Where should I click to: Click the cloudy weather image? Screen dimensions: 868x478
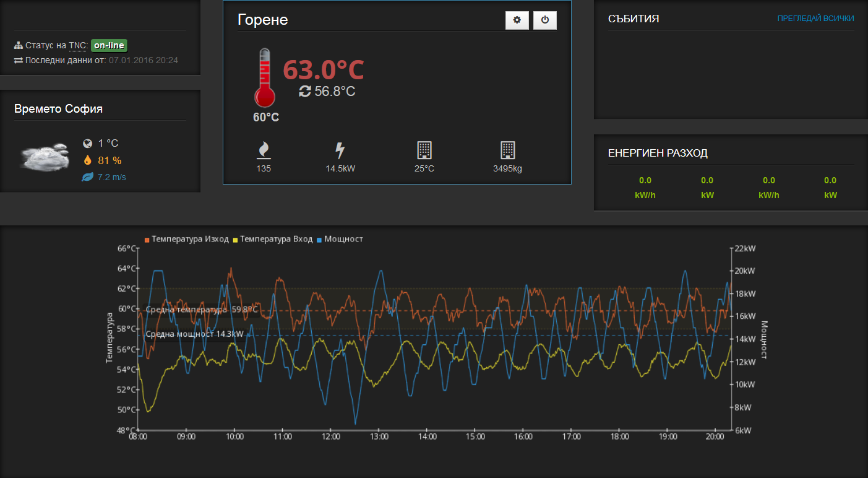tap(44, 157)
